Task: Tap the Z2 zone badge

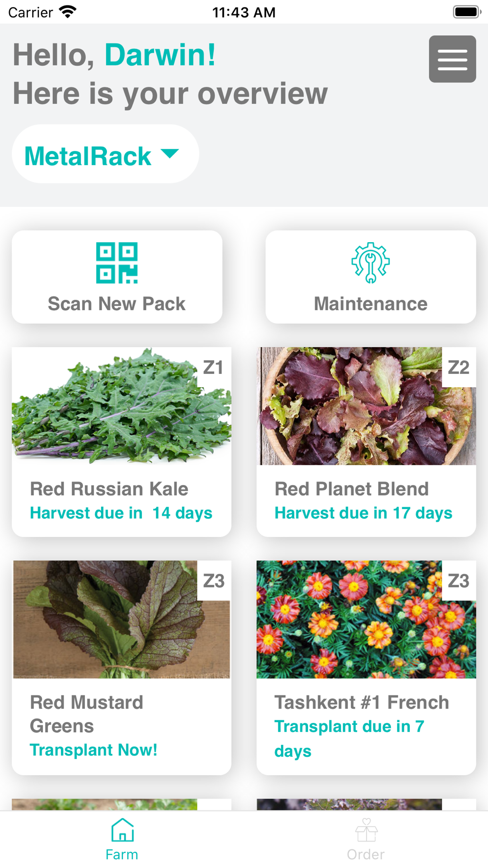Action: tap(459, 367)
